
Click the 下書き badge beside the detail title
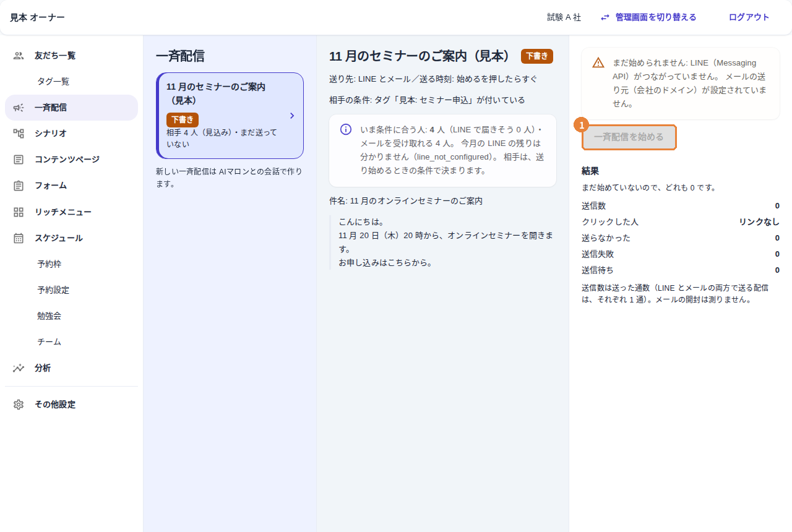click(x=537, y=56)
